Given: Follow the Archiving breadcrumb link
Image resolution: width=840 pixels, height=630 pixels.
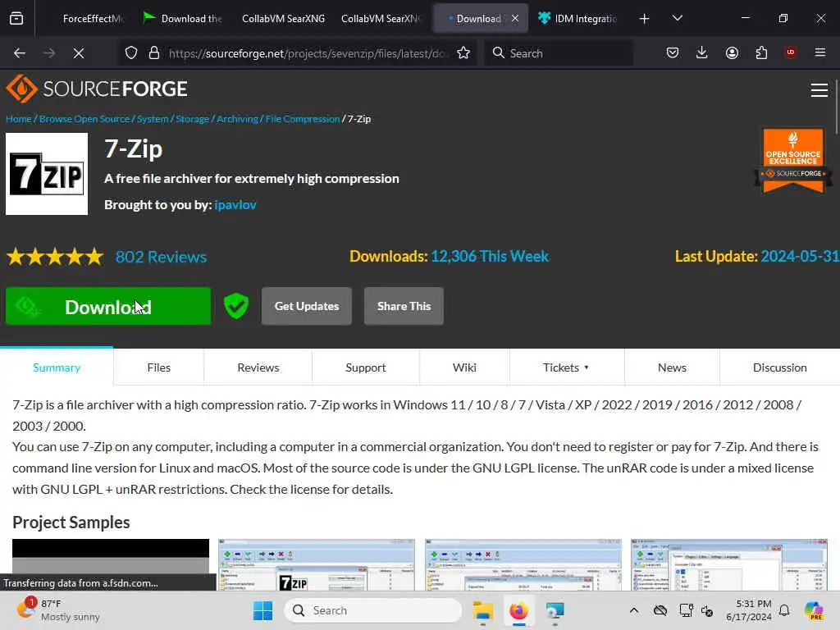Looking at the screenshot, I should pos(237,119).
